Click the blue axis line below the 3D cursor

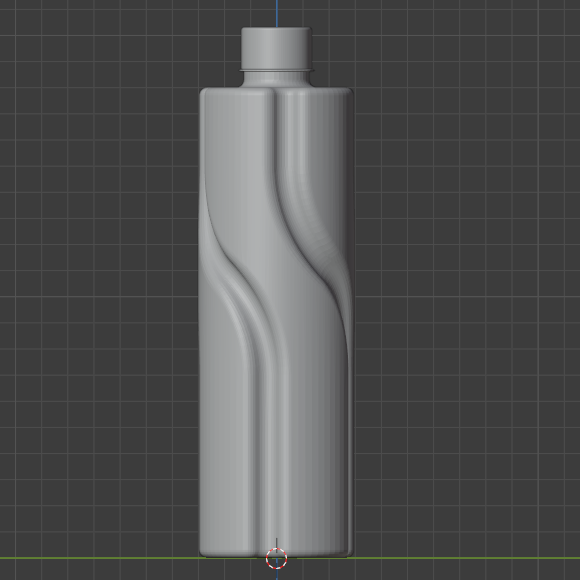[x=277, y=574]
